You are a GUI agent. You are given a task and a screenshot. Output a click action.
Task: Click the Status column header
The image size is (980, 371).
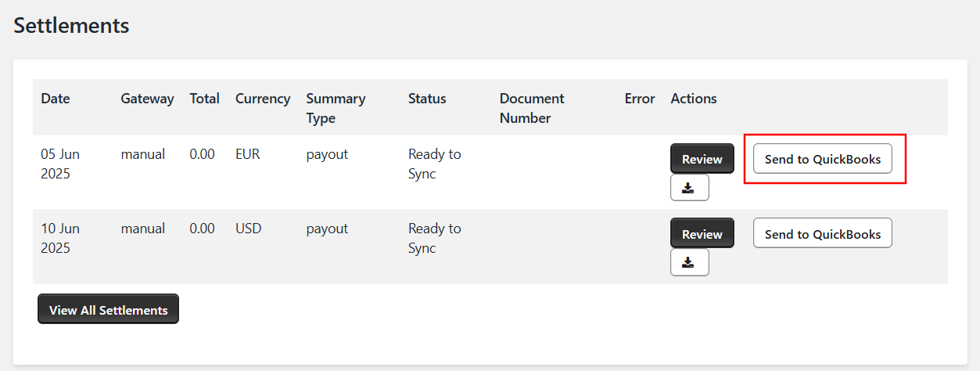click(427, 99)
